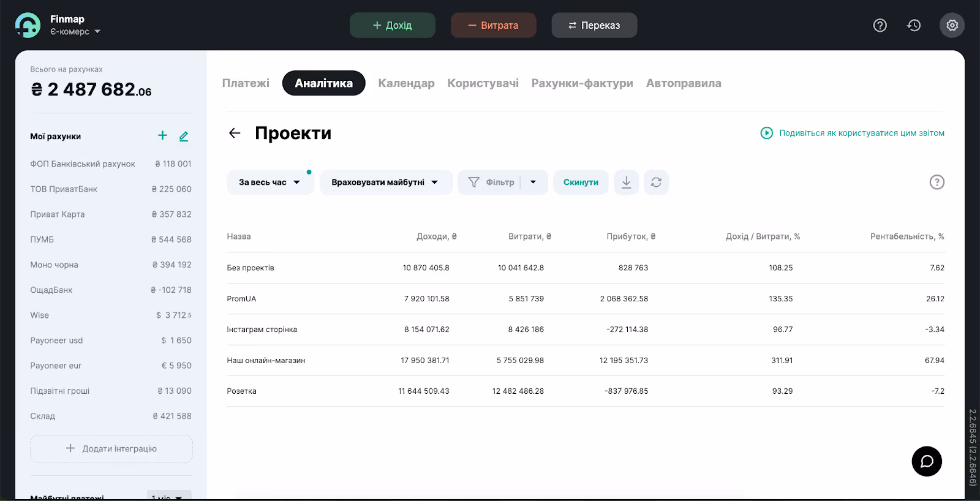Select Моно чорна account
The height and width of the screenshot is (501, 980).
(x=111, y=265)
